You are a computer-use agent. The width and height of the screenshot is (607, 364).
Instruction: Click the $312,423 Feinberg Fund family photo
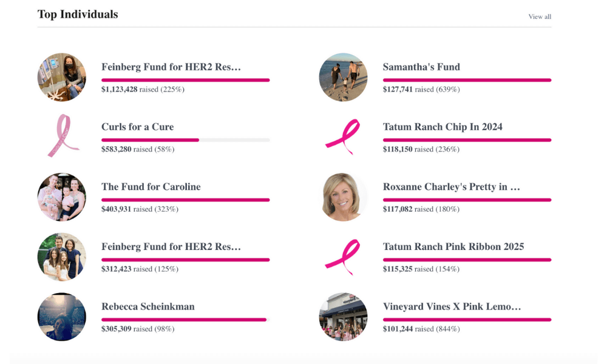click(x=61, y=257)
